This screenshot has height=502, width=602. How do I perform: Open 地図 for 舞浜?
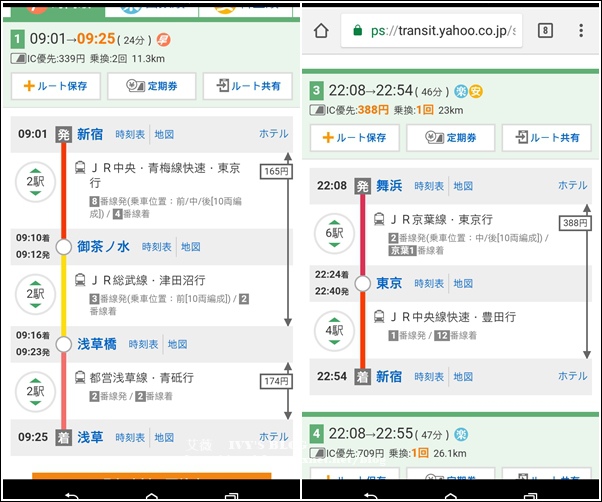click(x=463, y=186)
